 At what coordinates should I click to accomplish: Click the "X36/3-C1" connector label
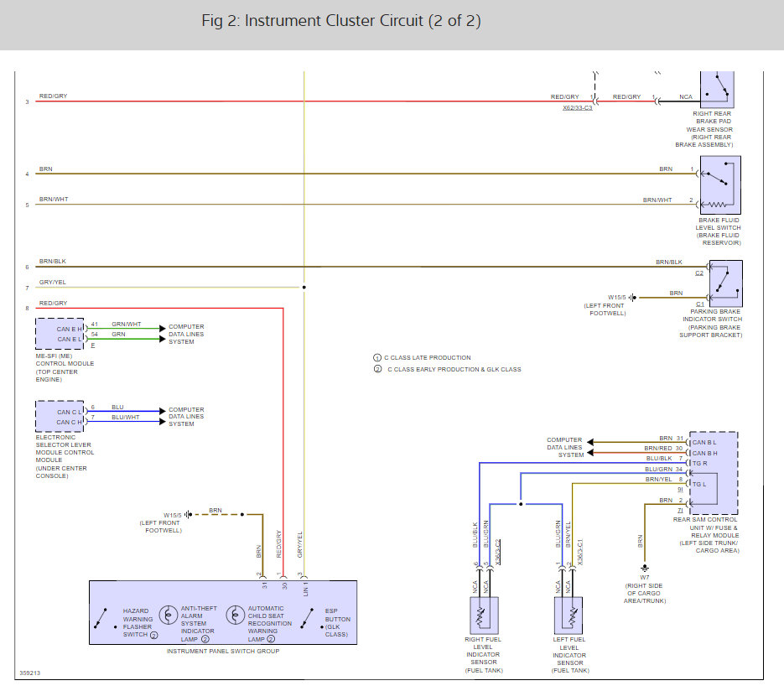(x=580, y=552)
